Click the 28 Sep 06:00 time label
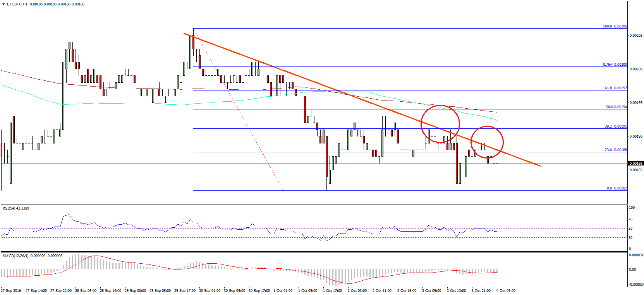The width and height of the screenshot is (644, 295). 86,291
